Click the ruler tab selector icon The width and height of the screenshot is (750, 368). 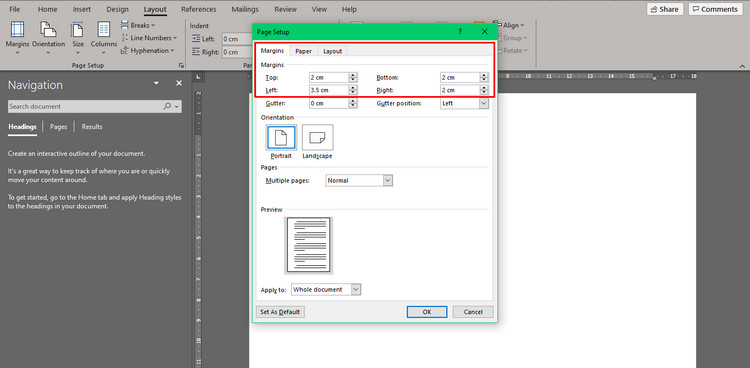pyautogui.click(x=198, y=77)
